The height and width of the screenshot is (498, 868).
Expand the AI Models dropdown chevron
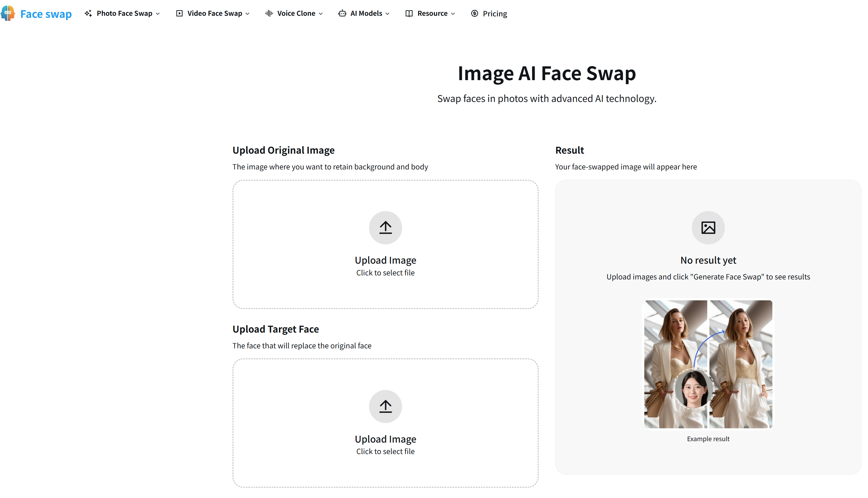click(388, 14)
